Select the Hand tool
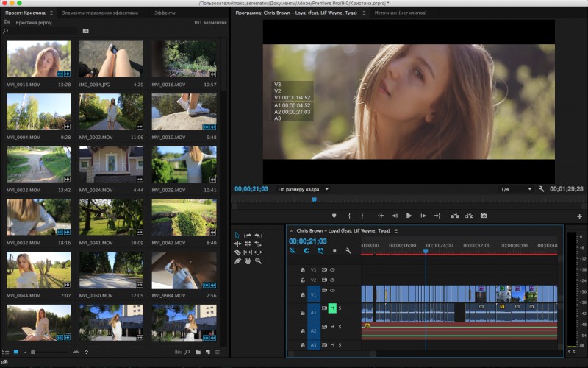The image size is (588, 368). [248, 261]
